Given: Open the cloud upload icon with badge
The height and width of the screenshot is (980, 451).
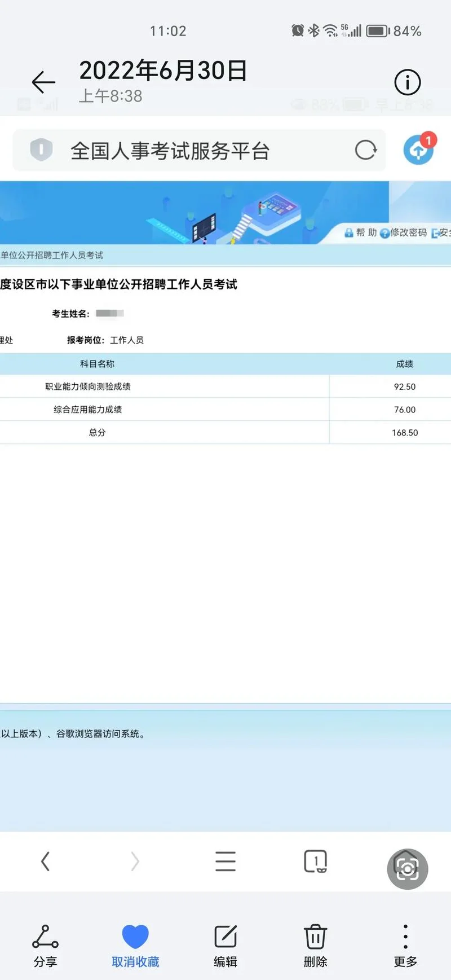Looking at the screenshot, I should click(419, 149).
